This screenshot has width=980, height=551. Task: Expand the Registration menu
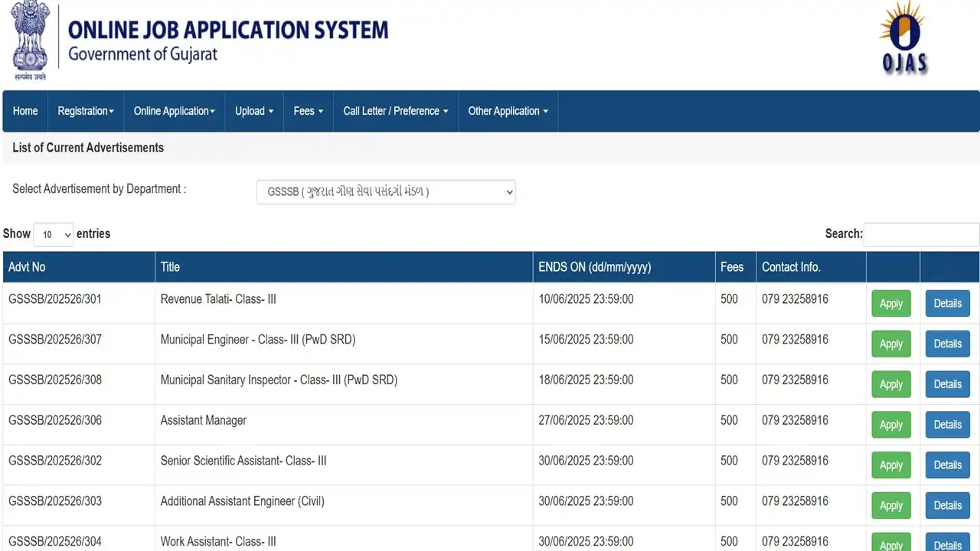click(86, 111)
